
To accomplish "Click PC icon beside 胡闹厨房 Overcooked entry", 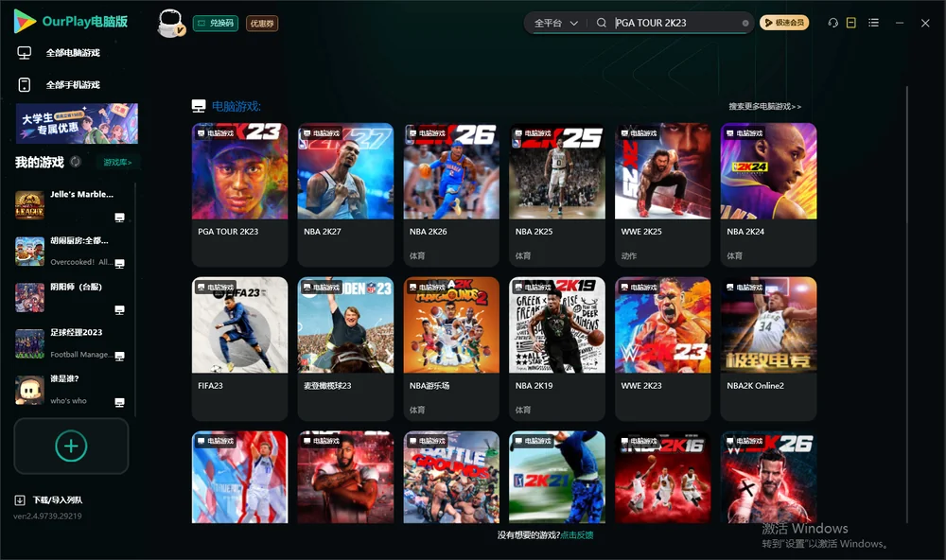I will [119, 263].
